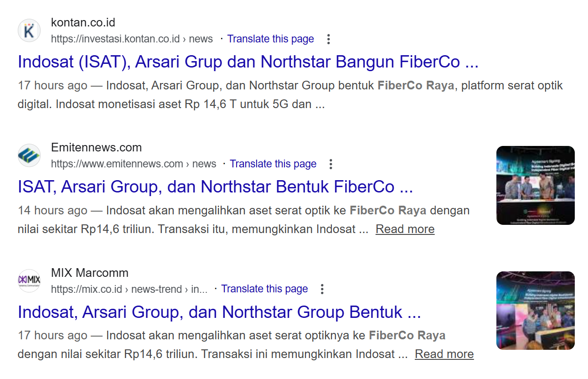
Task: Open the three-dot menu for MIX Marcomm result
Action: pos(322,289)
